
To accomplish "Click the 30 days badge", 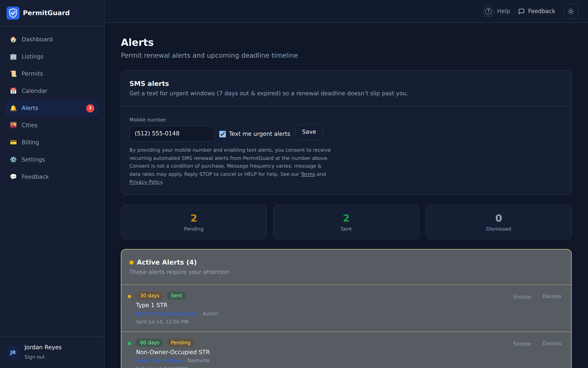I will click(149, 296).
